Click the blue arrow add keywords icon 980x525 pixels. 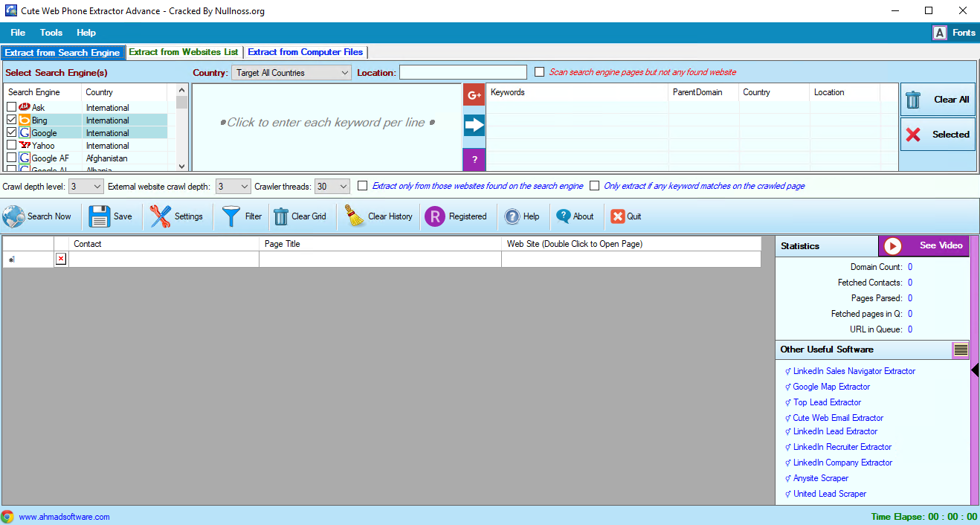pos(474,125)
